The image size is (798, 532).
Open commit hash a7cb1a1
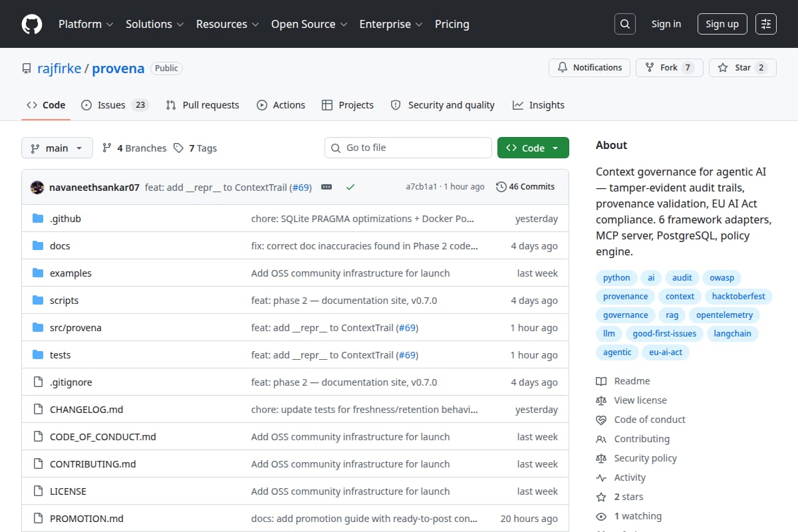point(422,187)
